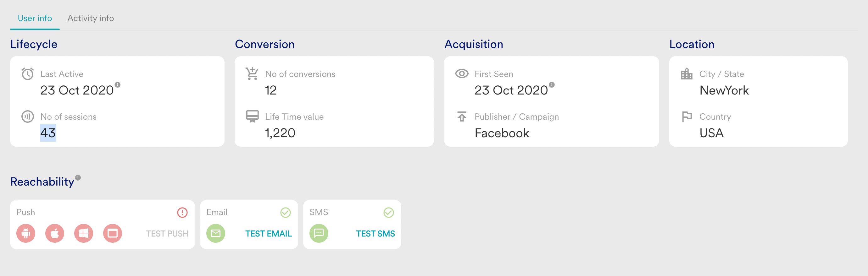Image resolution: width=868 pixels, height=276 pixels.
Task: Click the disabled TEST PUSH button
Action: 167,234
